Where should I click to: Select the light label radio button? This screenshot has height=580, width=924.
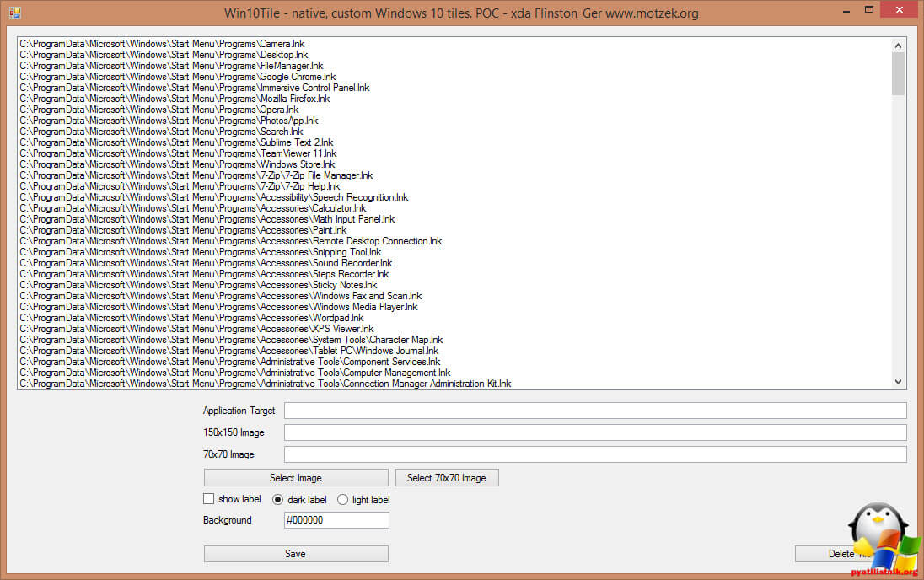pos(342,499)
